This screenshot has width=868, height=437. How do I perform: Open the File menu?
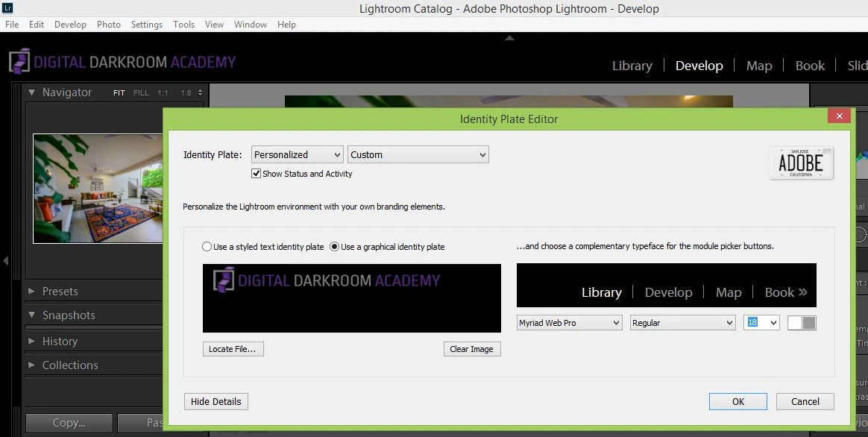pyautogui.click(x=12, y=25)
